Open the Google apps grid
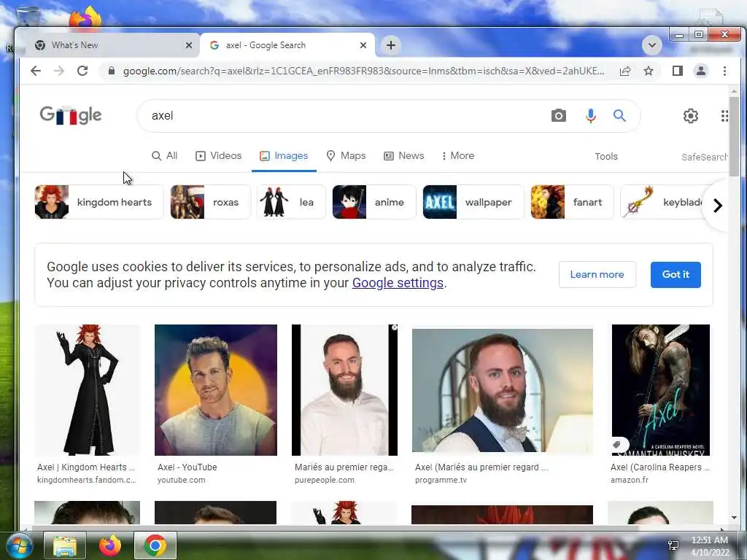Viewport: 747px width, 560px height. (x=724, y=116)
